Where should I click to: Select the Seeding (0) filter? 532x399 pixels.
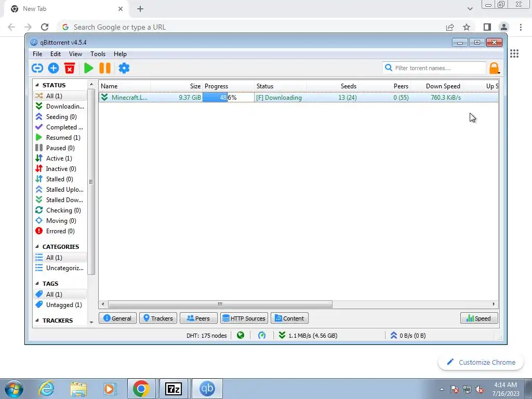(x=60, y=117)
